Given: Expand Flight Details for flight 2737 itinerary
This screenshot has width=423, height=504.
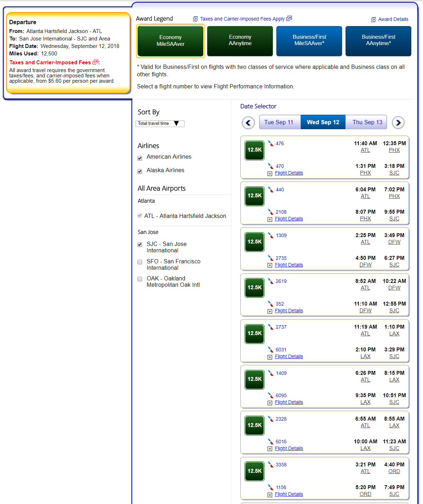Looking at the screenshot, I should point(289,357).
